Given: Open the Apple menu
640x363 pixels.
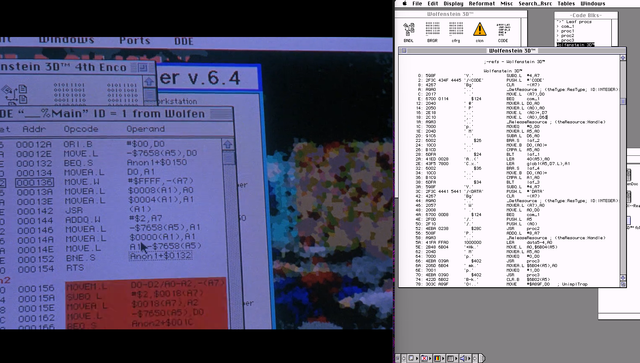Looking at the screenshot, I should point(405,3).
